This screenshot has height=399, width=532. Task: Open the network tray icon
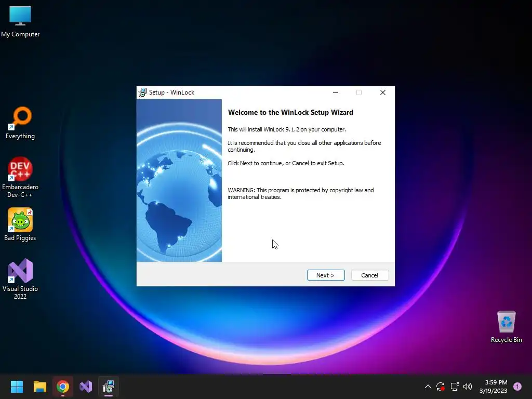pos(455,387)
